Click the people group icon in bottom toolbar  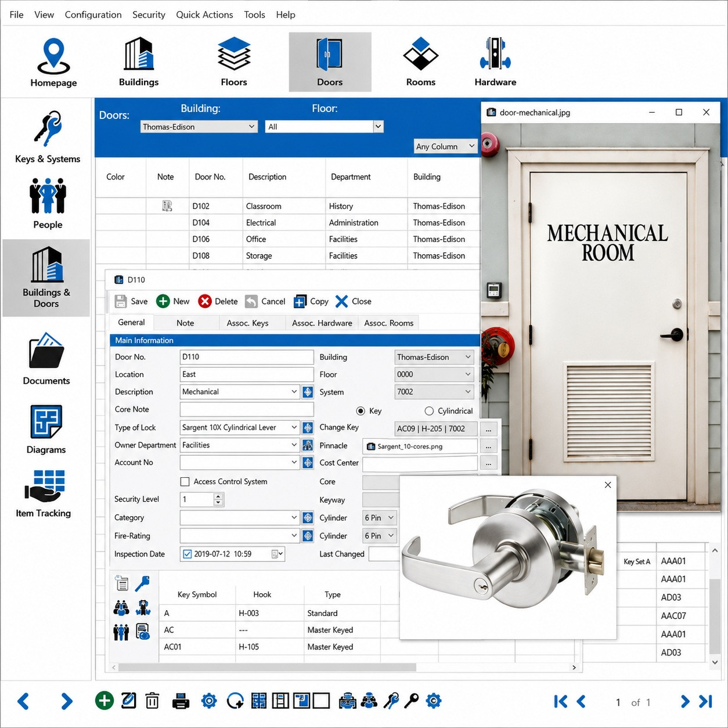coord(369,701)
